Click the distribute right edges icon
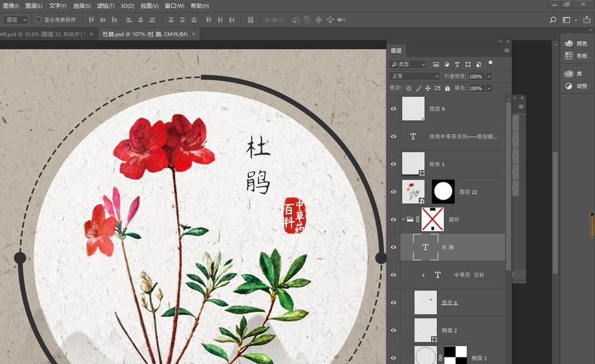Image resolution: width=595 pixels, height=364 pixels. tap(231, 20)
